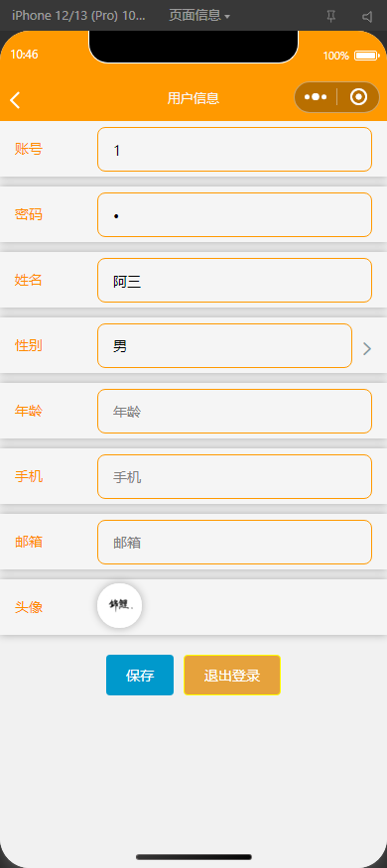The height and width of the screenshot is (868, 387).
Task: Tap the 用户信息 page title
Action: [193, 98]
